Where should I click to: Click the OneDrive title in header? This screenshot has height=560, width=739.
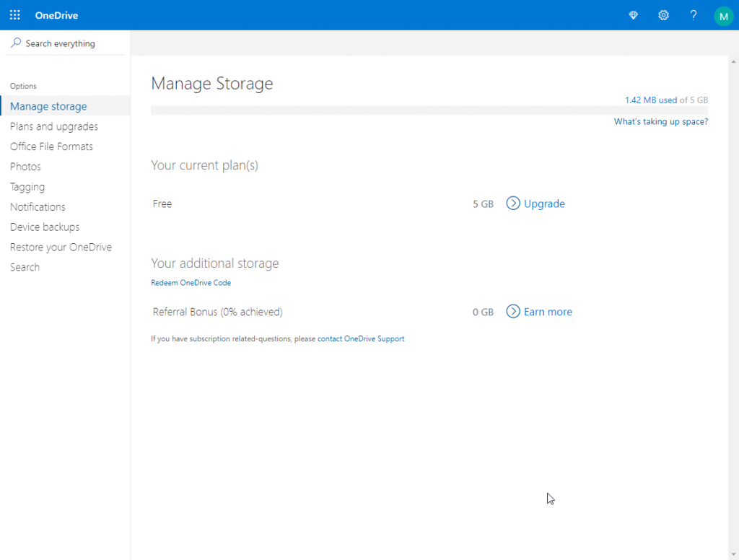[x=56, y=15]
